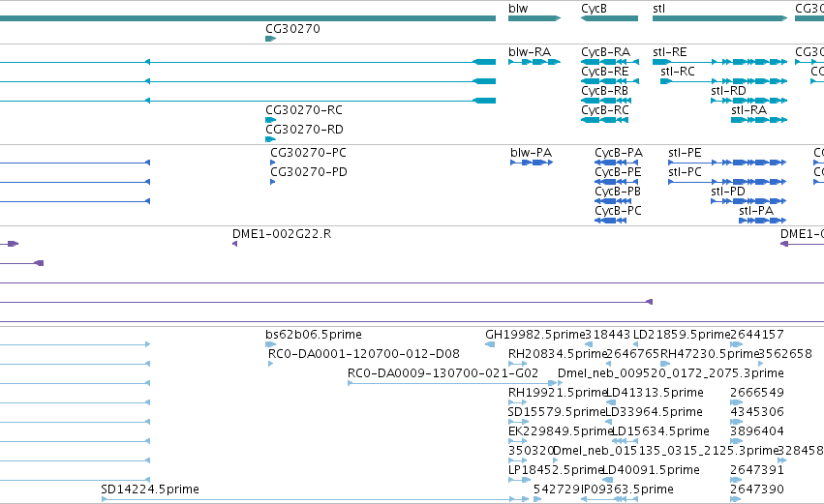The height and width of the screenshot is (504, 824).
Task: Select the LD40091.5prime EST label
Action: coord(651,470)
